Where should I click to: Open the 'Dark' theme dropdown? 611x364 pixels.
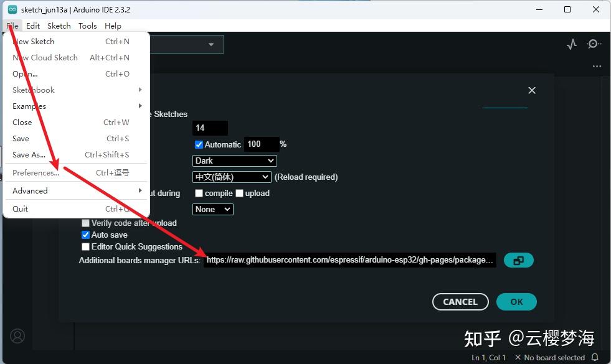[x=234, y=161]
